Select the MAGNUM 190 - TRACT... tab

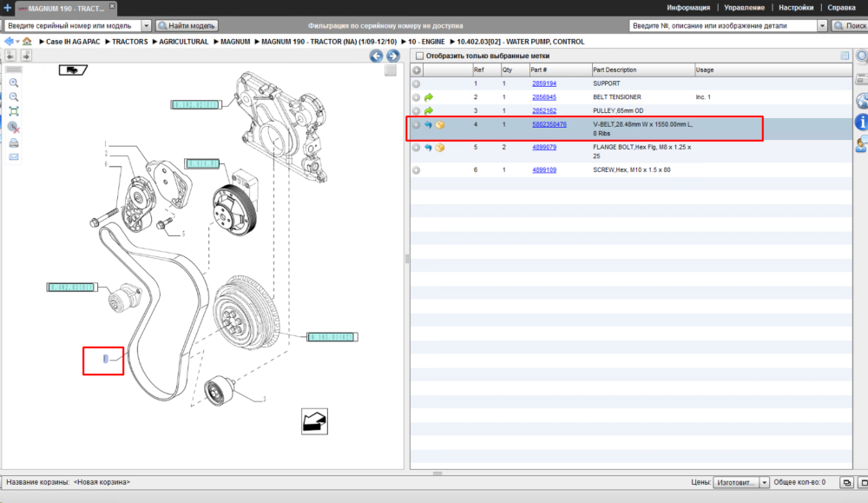click(66, 9)
